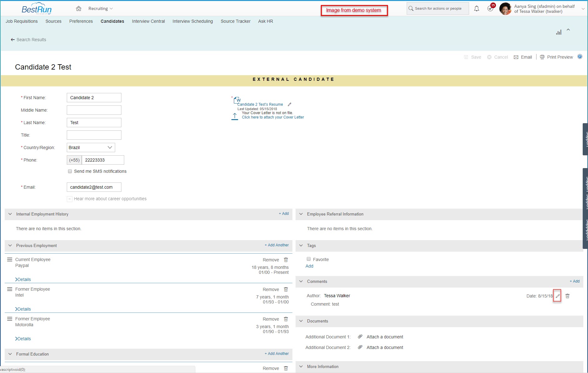588x373 pixels.
Task: Click Add in the Comments header
Action: pyautogui.click(x=575, y=281)
